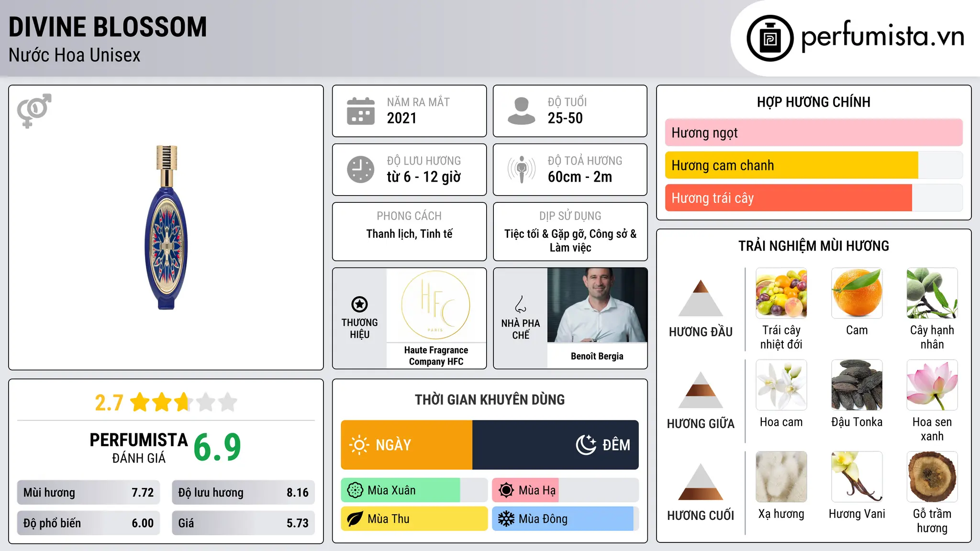Click the summer sun season icon

tap(506, 490)
